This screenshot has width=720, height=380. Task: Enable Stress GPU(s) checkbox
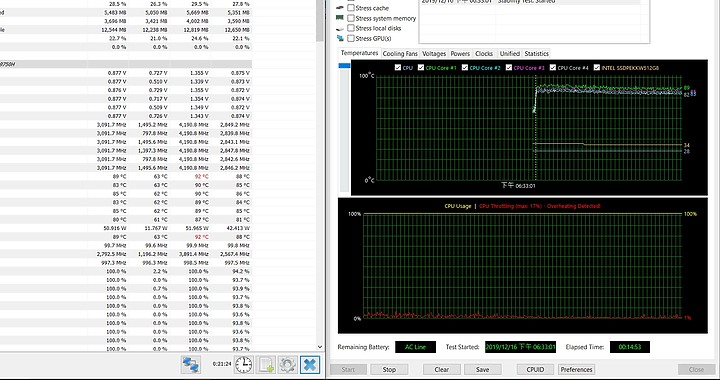pyautogui.click(x=351, y=39)
